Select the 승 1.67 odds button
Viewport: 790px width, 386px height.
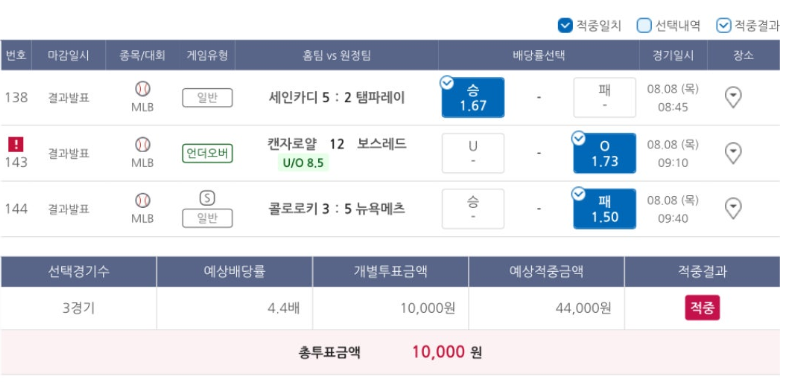click(x=473, y=97)
